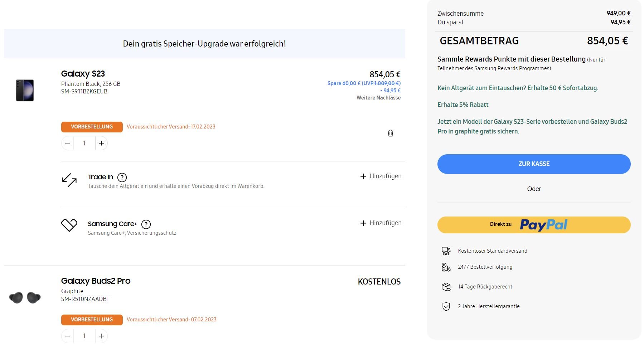644x345 pixels.
Task: Click Voraussichtlicher Versand: 07.02.2023
Action: 171,320
